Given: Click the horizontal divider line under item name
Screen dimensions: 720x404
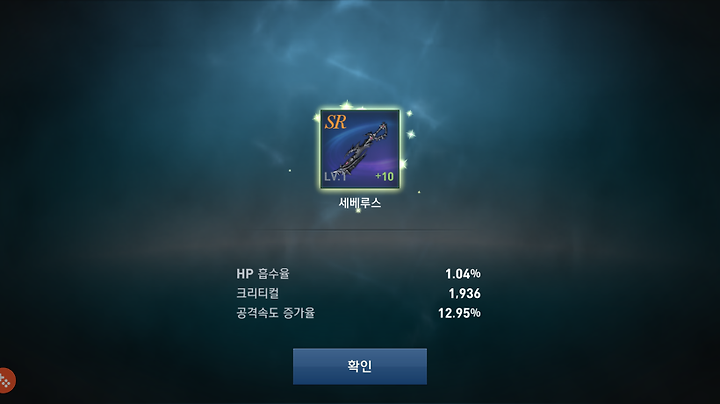Looking at the screenshot, I should 360,230.
